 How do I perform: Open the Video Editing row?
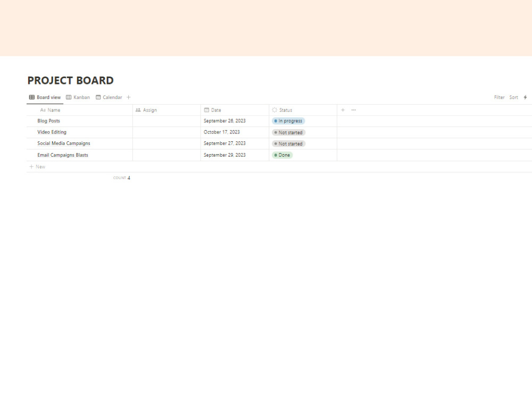tap(52, 132)
